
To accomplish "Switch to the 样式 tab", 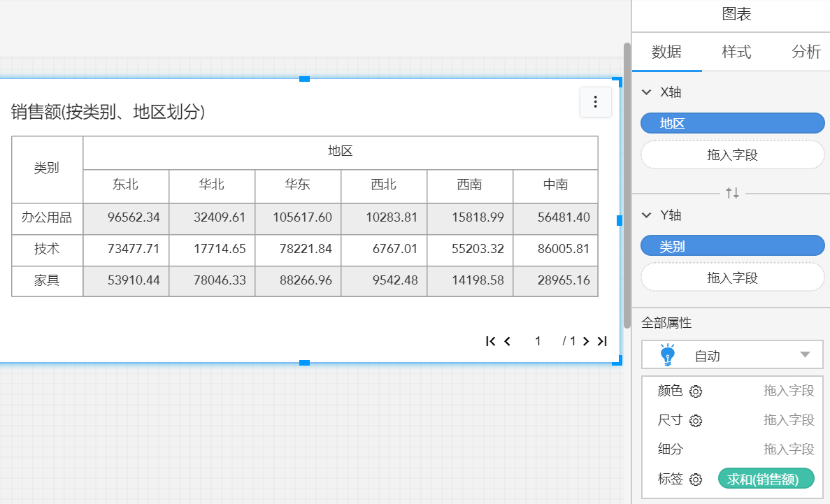I will [736, 52].
